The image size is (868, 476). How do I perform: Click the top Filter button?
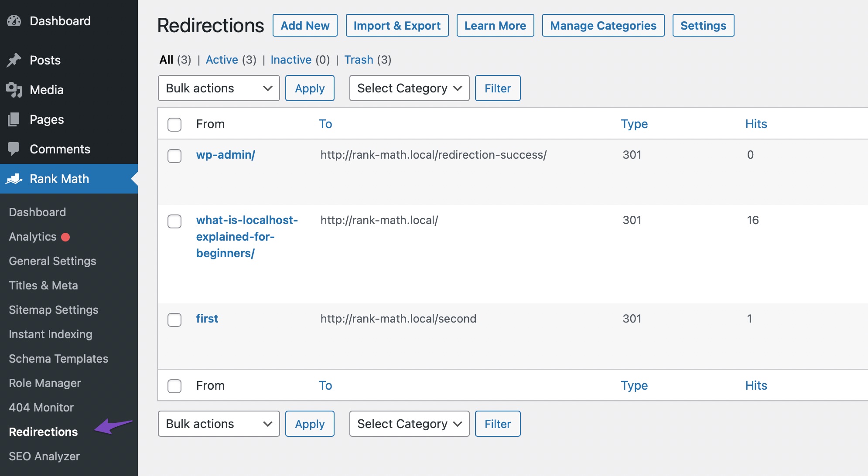[498, 88]
